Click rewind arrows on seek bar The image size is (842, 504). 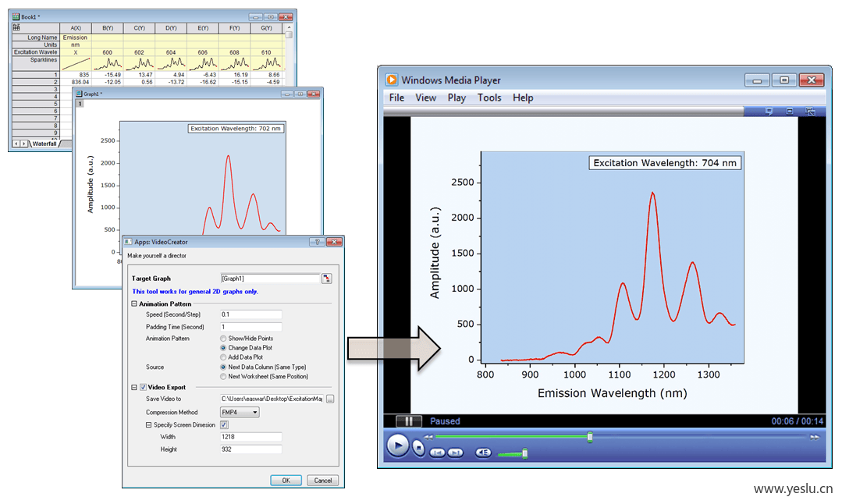point(428,437)
